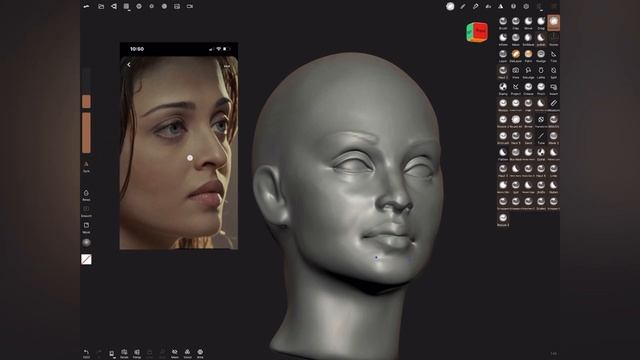Select the Insert tool
This screenshot has width=640, height=360.
(553, 89)
